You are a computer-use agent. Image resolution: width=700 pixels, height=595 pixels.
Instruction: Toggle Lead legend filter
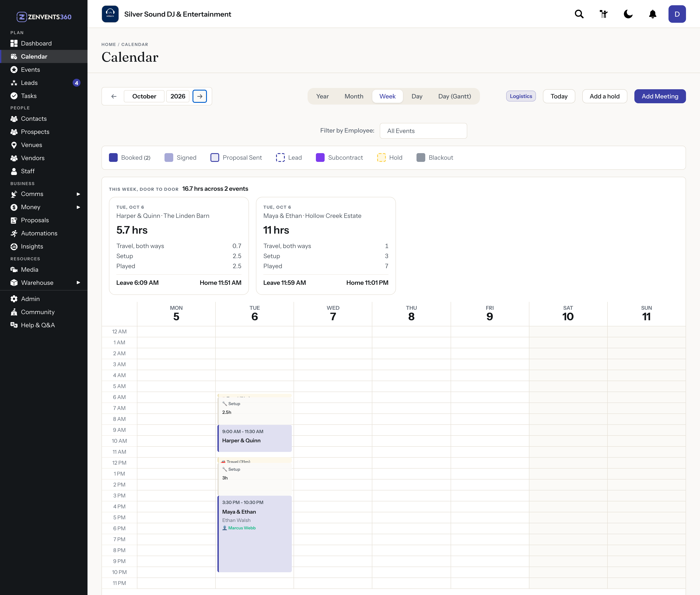pos(289,157)
